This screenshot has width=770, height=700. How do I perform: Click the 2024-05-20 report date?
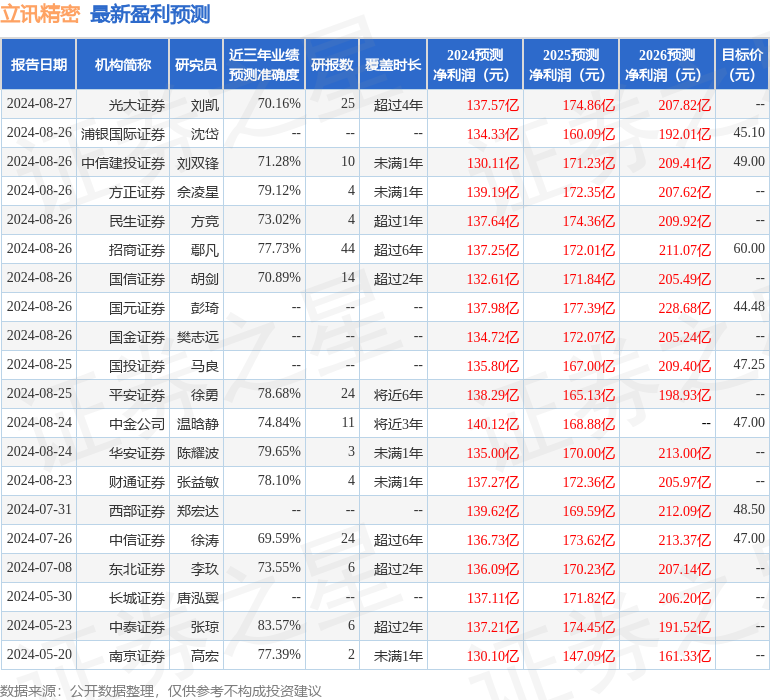coord(39,654)
